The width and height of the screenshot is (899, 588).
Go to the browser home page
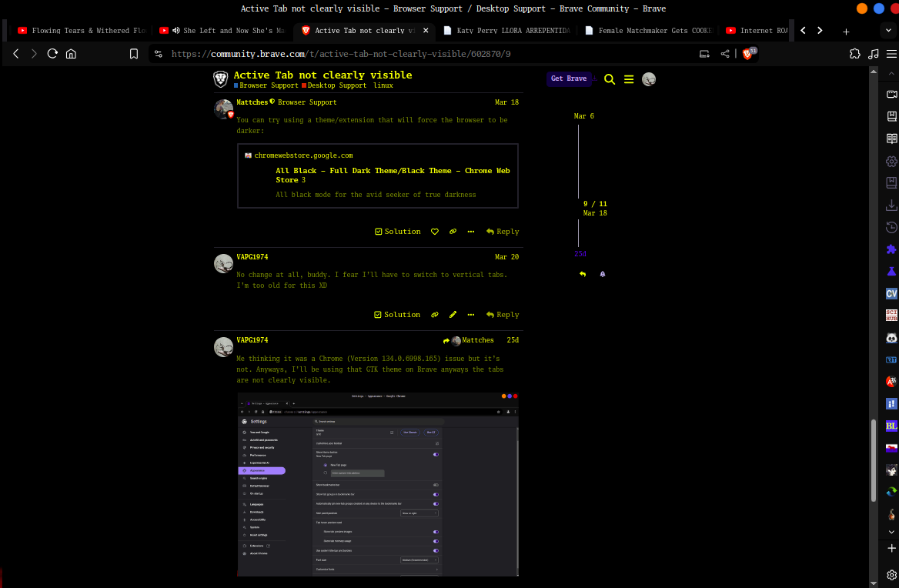pos(71,54)
